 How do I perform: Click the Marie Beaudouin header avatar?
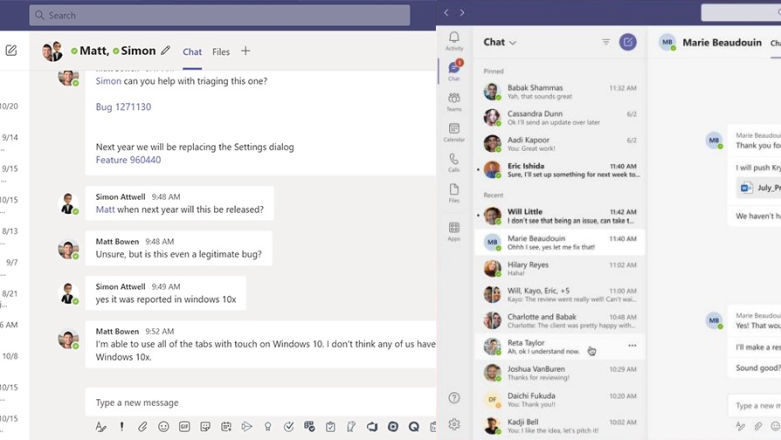[x=667, y=42]
